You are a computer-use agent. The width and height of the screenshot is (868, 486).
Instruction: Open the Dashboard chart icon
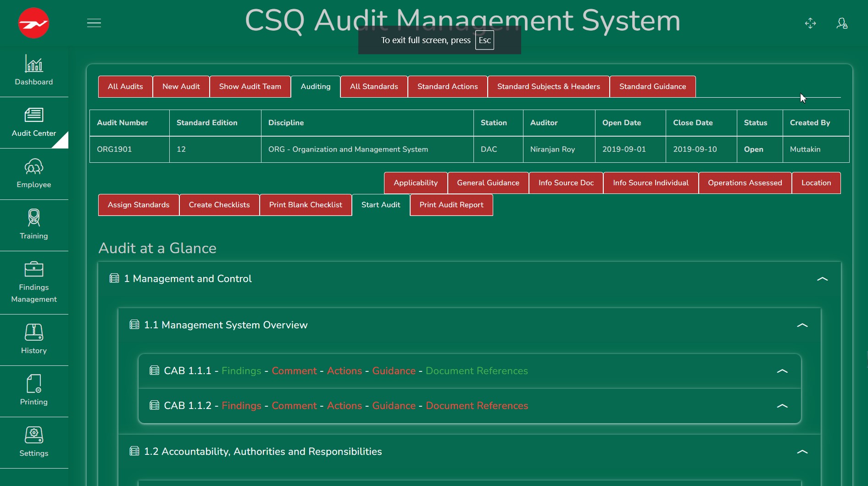tap(34, 64)
